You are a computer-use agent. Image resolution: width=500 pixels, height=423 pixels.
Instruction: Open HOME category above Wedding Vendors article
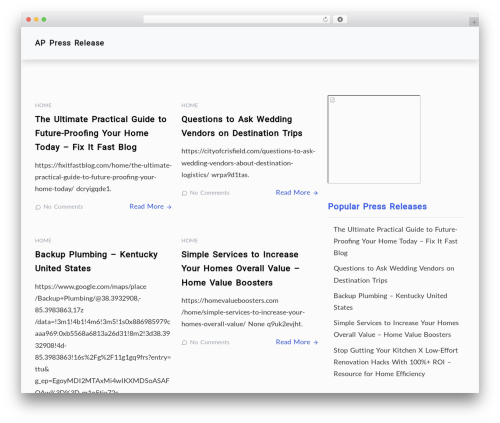[x=190, y=105]
